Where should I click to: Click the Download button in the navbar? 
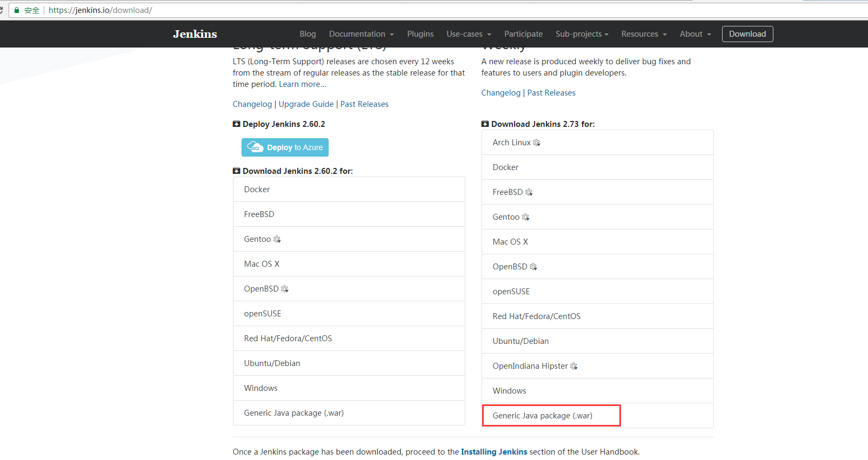[747, 34]
